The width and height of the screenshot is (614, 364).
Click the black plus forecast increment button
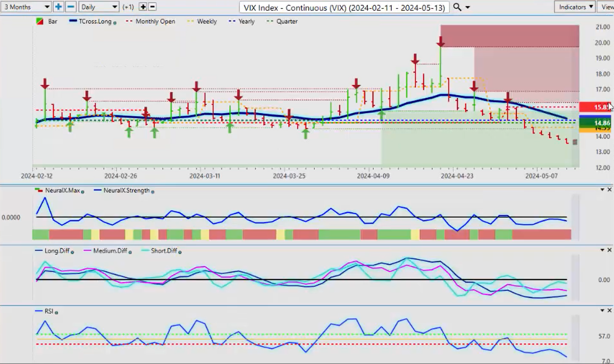tap(143, 7)
